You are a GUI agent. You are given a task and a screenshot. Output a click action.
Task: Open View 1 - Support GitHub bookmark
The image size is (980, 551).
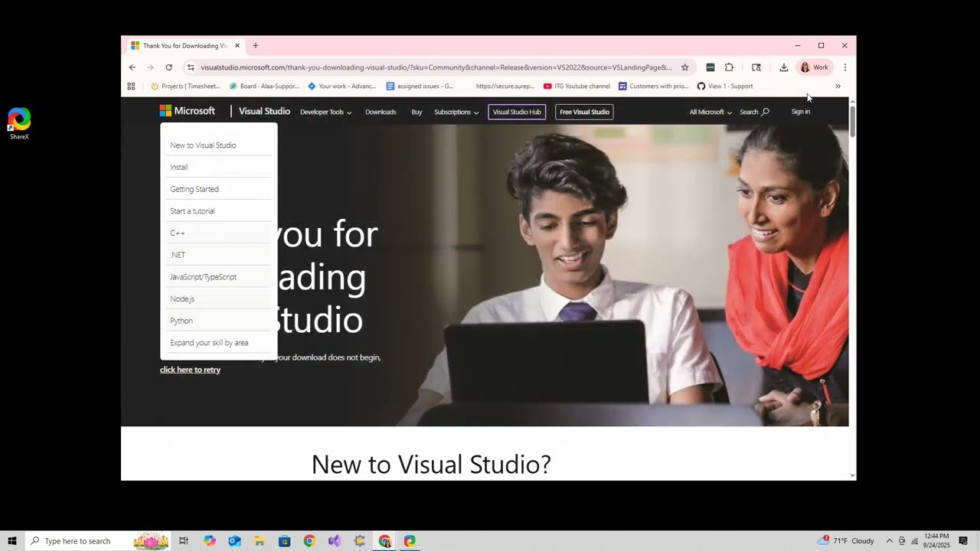(x=724, y=86)
